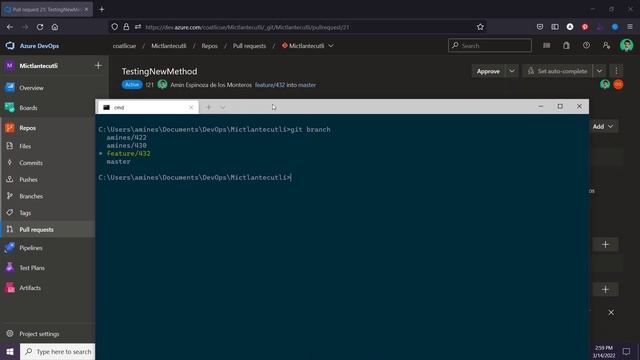Screen dimensions: 640x360
Task: Reload the browser page
Action: [40, 27]
